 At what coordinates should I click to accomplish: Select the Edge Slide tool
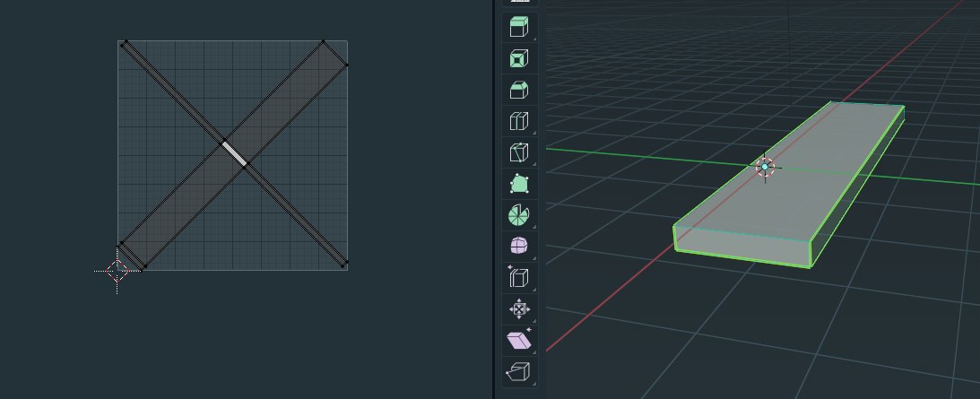point(519,278)
